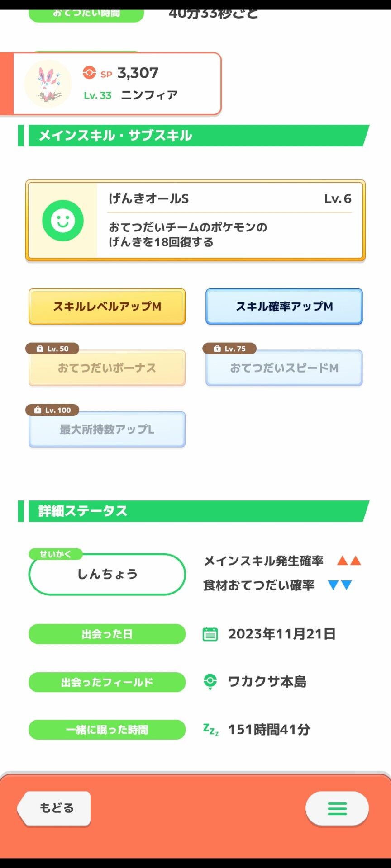Viewport: 391px width, 868px height.
Task: Tap the lock icon on Lv. 100 badge
Action: tap(38, 410)
